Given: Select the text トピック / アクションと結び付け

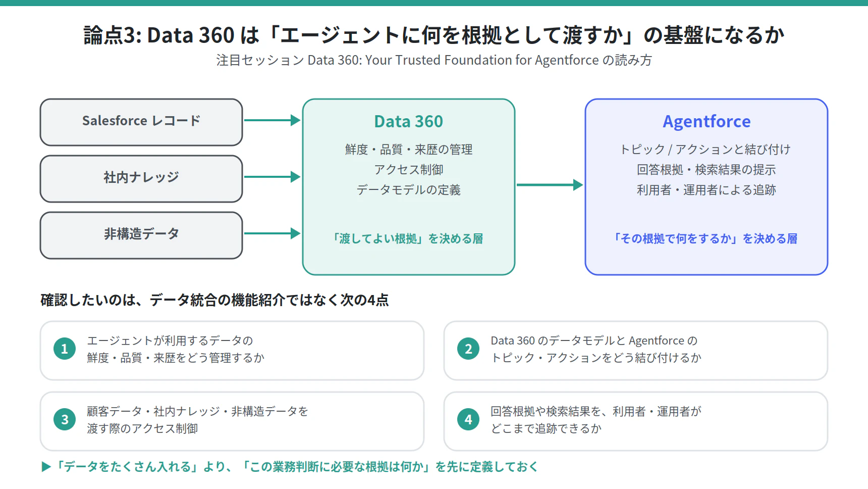Looking at the screenshot, I should click(706, 150).
